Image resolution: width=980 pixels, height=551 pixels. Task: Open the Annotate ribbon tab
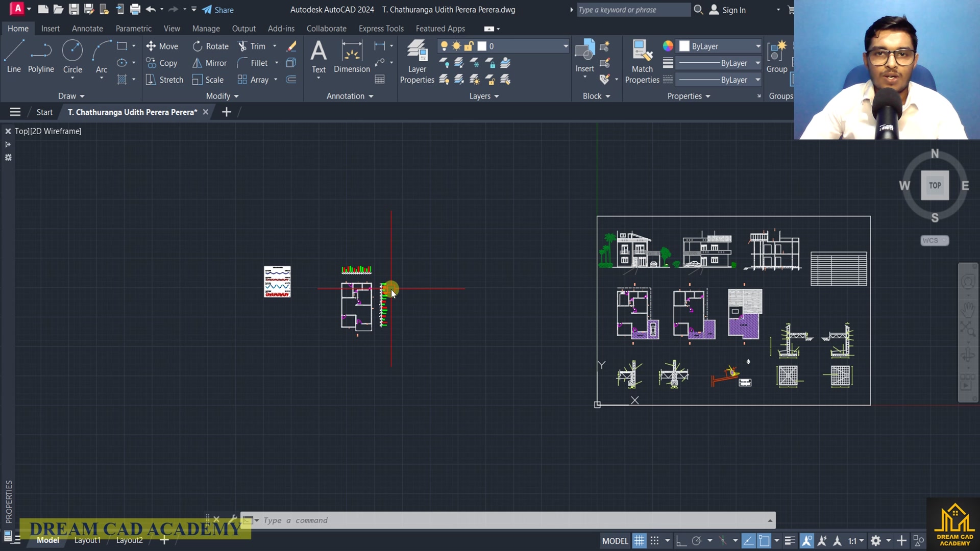(87, 29)
